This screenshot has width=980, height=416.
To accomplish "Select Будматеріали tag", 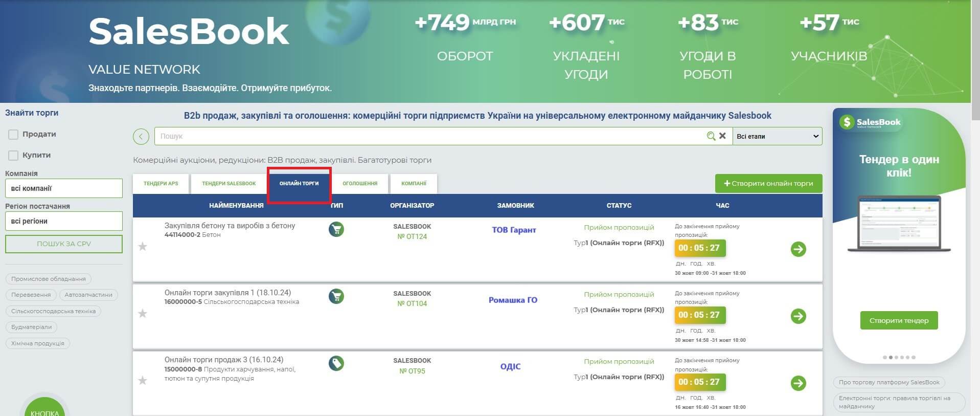I will (32, 327).
